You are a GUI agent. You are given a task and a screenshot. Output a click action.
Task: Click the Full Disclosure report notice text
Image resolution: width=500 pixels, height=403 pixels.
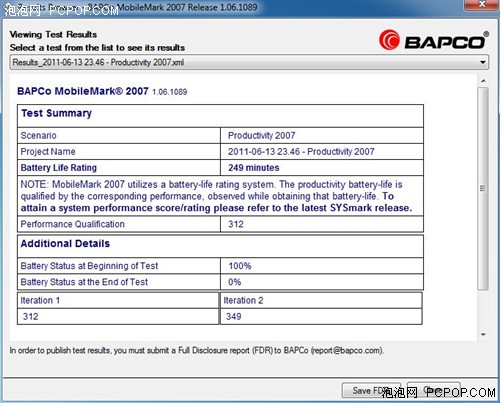pyautogui.click(x=197, y=351)
